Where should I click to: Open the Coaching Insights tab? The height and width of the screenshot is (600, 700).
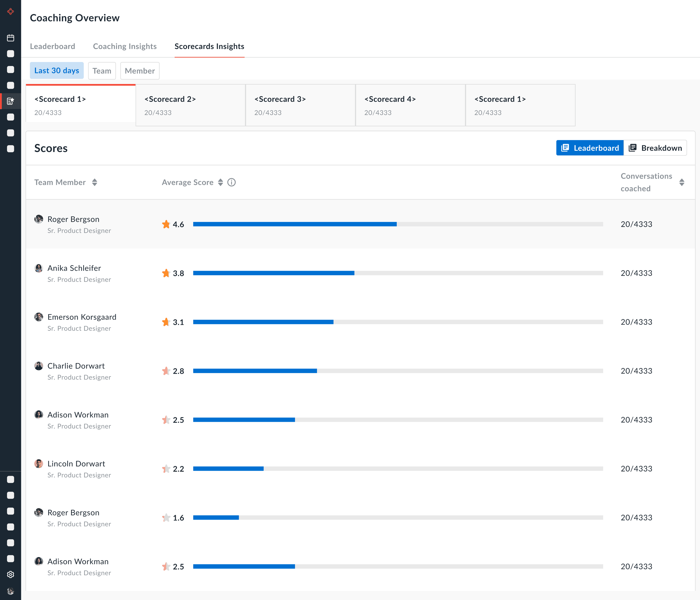pyautogui.click(x=125, y=46)
